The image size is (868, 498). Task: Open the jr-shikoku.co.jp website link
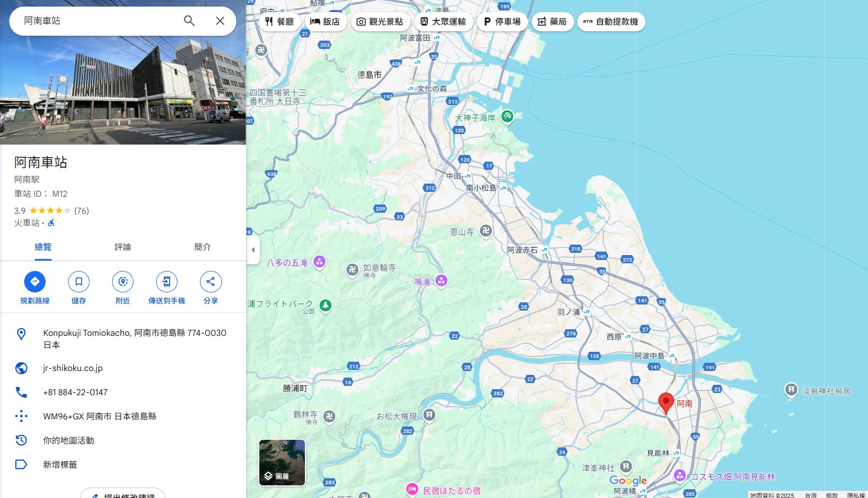[x=73, y=368]
